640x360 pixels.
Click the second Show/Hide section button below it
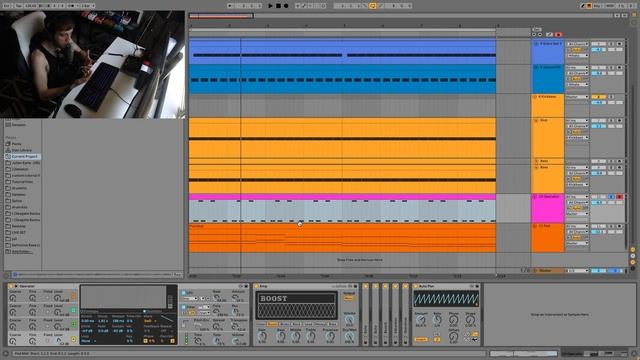tap(633, 256)
